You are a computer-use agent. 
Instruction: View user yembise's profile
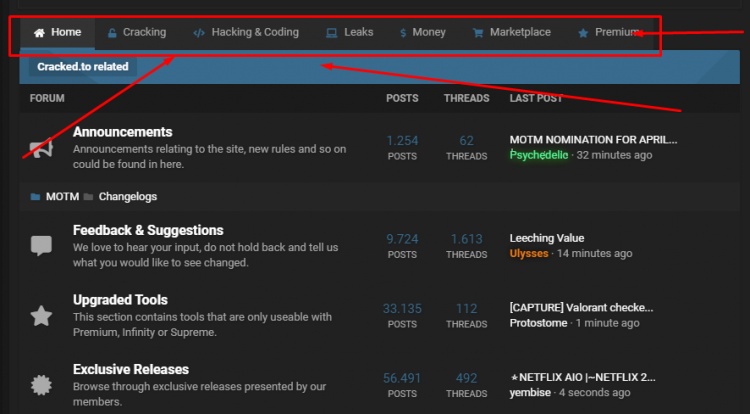[x=530, y=392]
